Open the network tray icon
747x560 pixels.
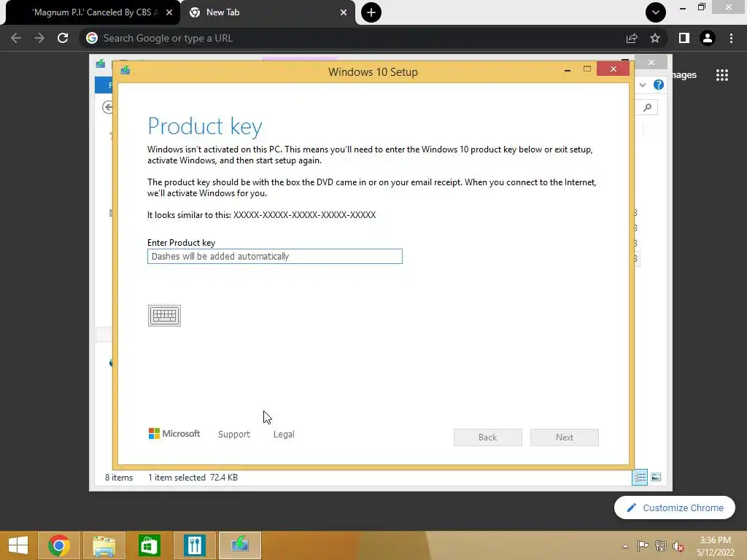click(x=661, y=546)
